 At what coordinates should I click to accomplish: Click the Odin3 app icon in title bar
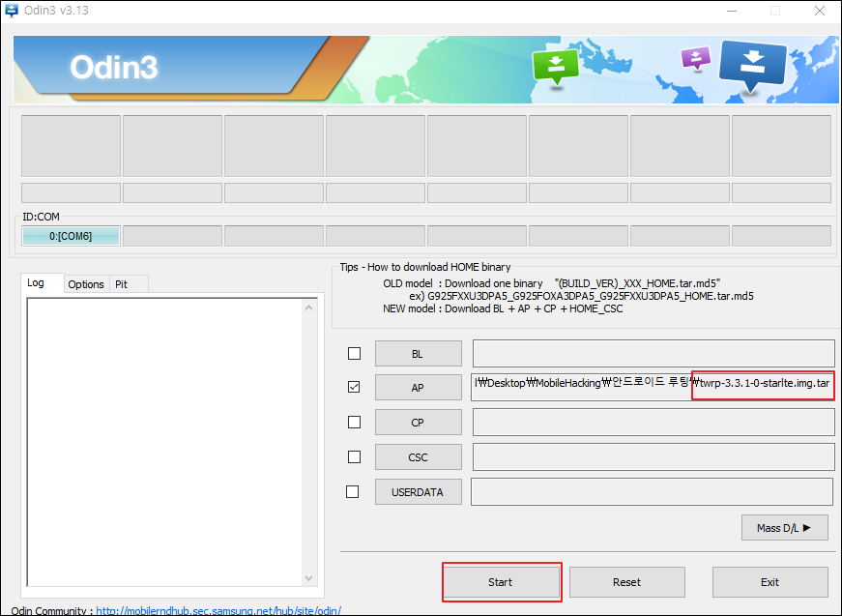11,11
